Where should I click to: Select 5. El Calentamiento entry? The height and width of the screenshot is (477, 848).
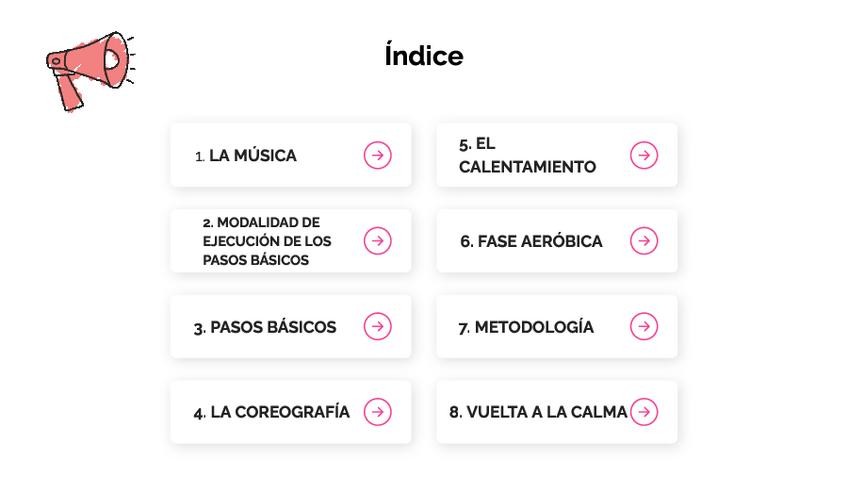tap(527, 155)
